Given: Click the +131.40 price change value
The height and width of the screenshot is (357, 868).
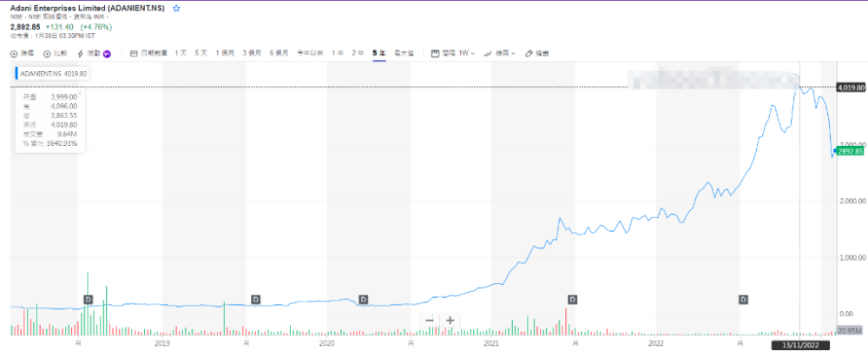Looking at the screenshot, I should 61,27.
